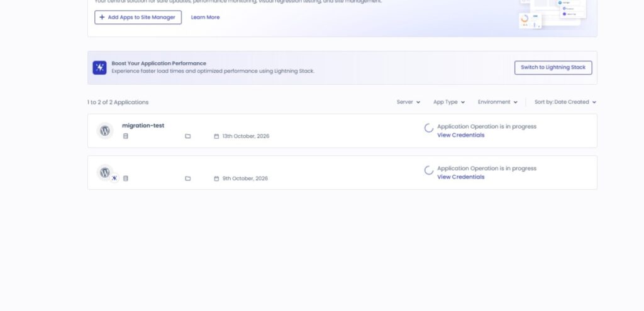Click the progress spinner for migration-test

pos(429,128)
